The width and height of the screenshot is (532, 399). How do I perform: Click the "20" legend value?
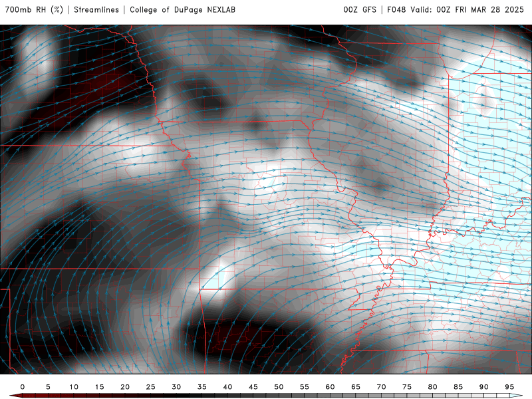click(125, 387)
